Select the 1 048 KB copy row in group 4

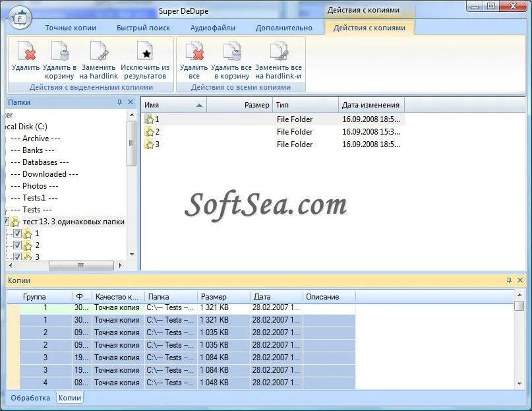187,383
